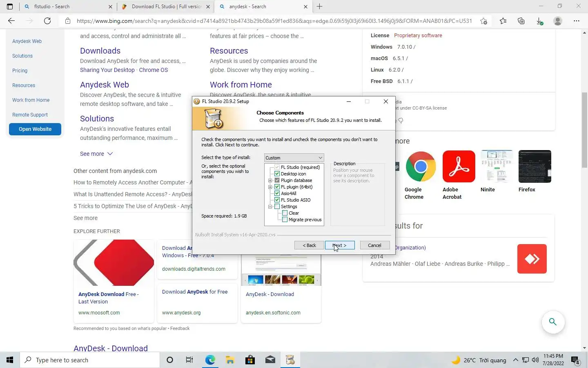Open File Explorer from the taskbar
The height and width of the screenshot is (368, 588).
[230, 360]
